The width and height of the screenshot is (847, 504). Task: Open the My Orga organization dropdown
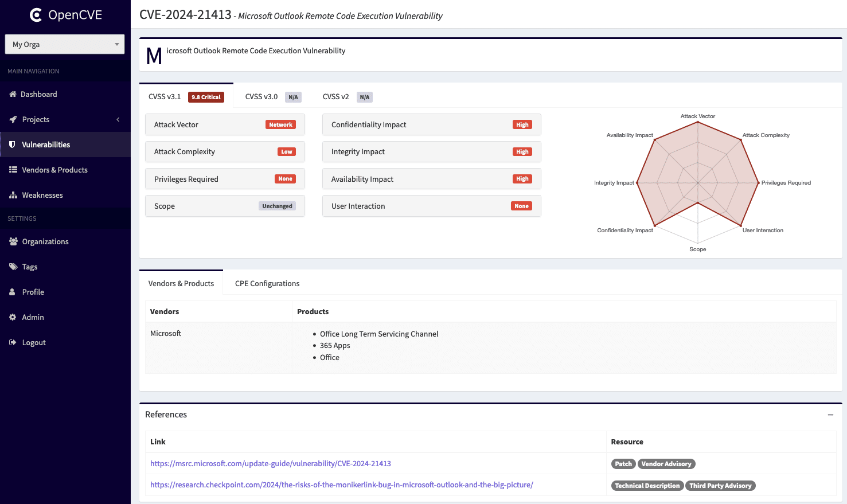65,44
